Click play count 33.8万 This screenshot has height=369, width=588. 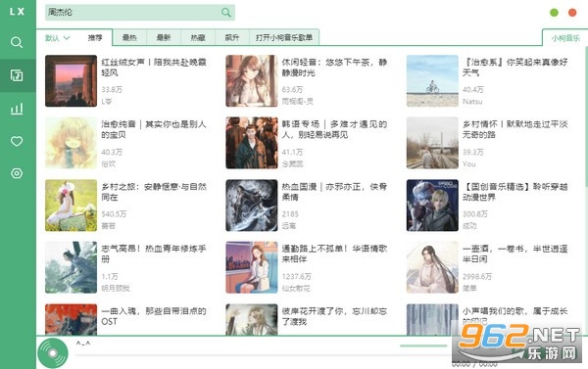[112, 89]
